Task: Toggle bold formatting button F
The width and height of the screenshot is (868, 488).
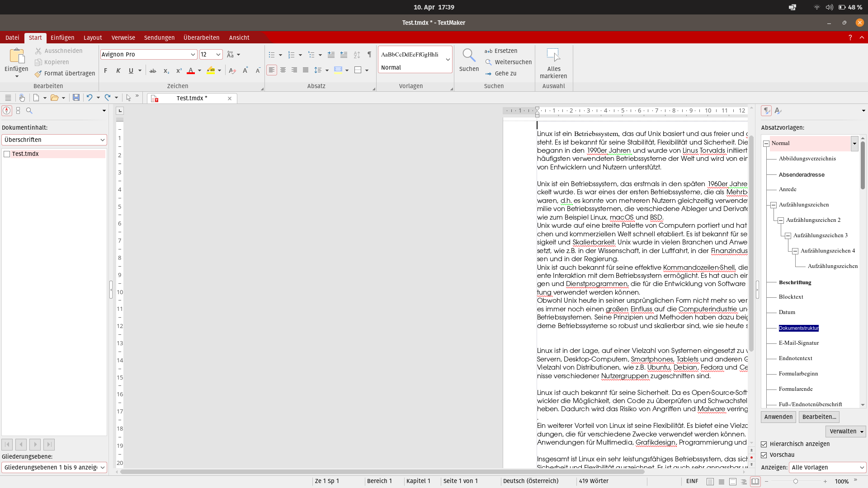Action: click(x=105, y=70)
